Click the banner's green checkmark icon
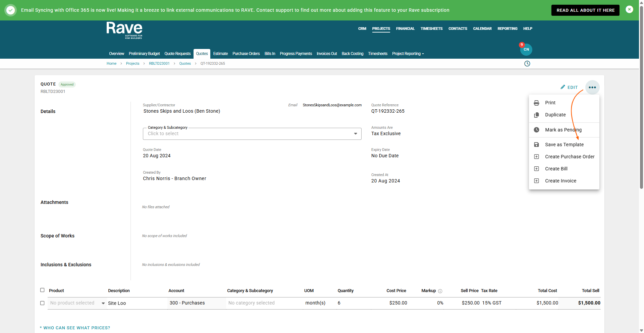Screen dimensions: 644x333 11,10
